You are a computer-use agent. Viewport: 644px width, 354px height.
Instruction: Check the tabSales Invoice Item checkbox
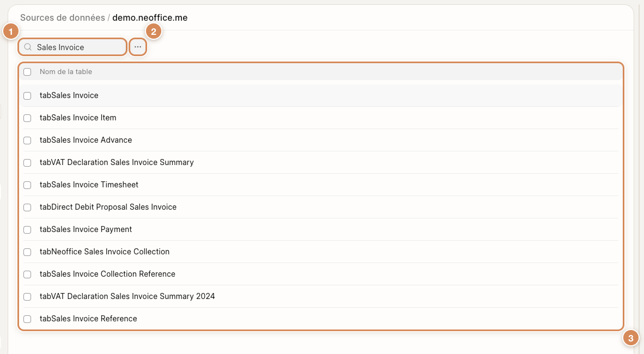[28, 118]
